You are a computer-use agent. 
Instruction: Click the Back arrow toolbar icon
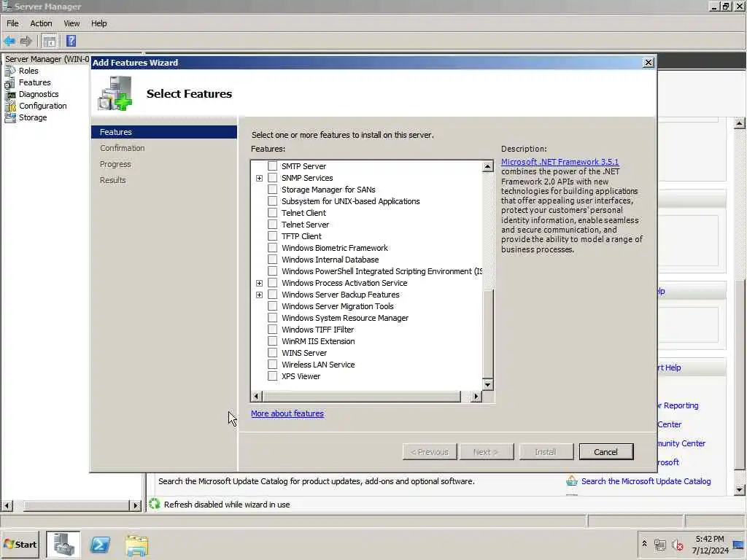pos(9,42)
